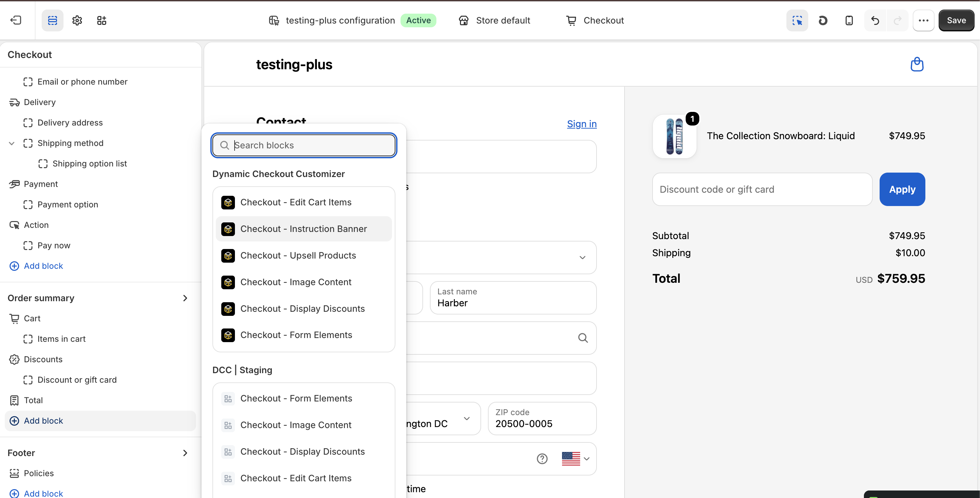
Task: Expand the Footer section chevron
Action: [x=185, y=453]
